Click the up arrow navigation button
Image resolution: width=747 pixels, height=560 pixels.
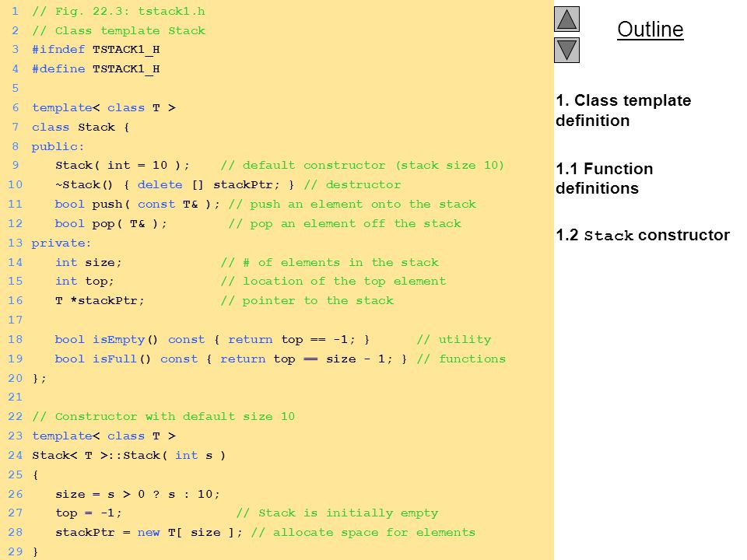pos(566,19)
